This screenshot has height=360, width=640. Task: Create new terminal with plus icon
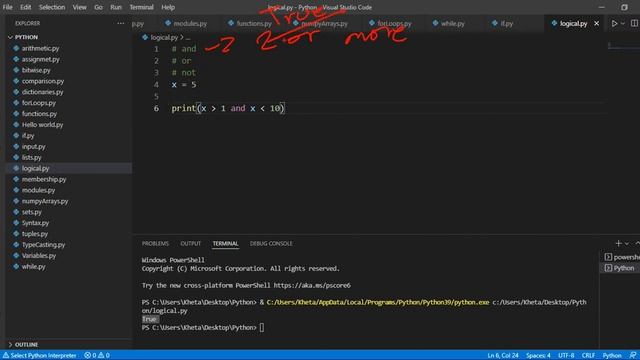(x=618, y=244)
